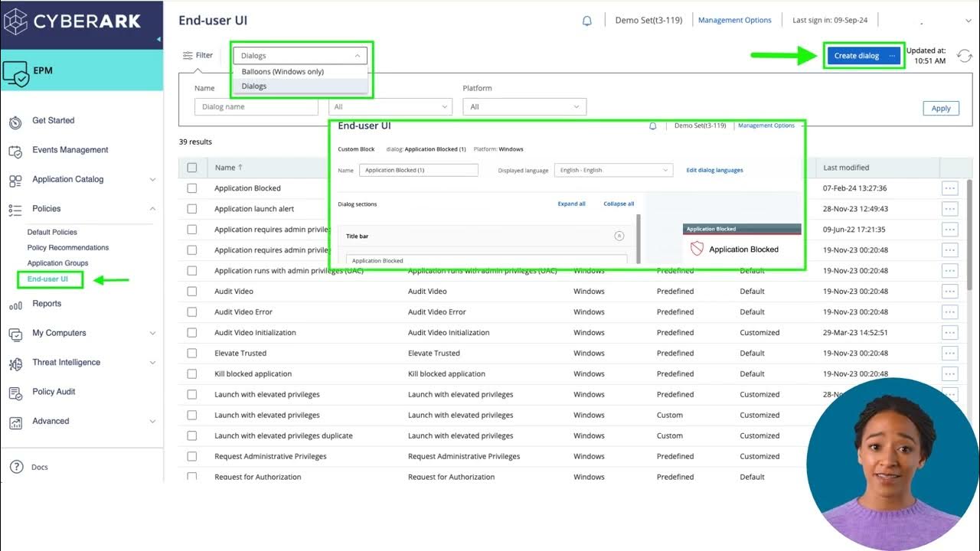Screen dimensions: 980x551
Task: Click the table vertical scrollbar
Action: [970, 234]
